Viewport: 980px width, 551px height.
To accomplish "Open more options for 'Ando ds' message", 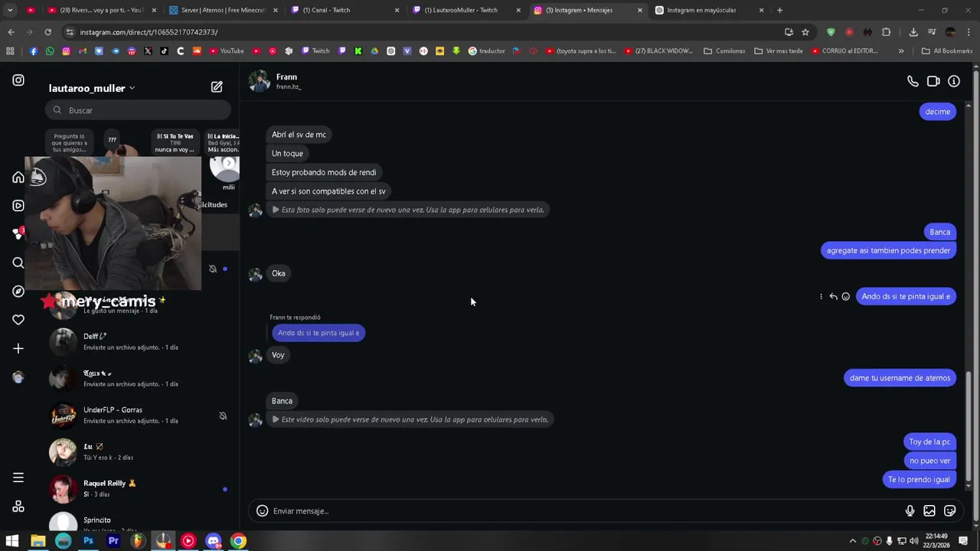I will [821, 297].
